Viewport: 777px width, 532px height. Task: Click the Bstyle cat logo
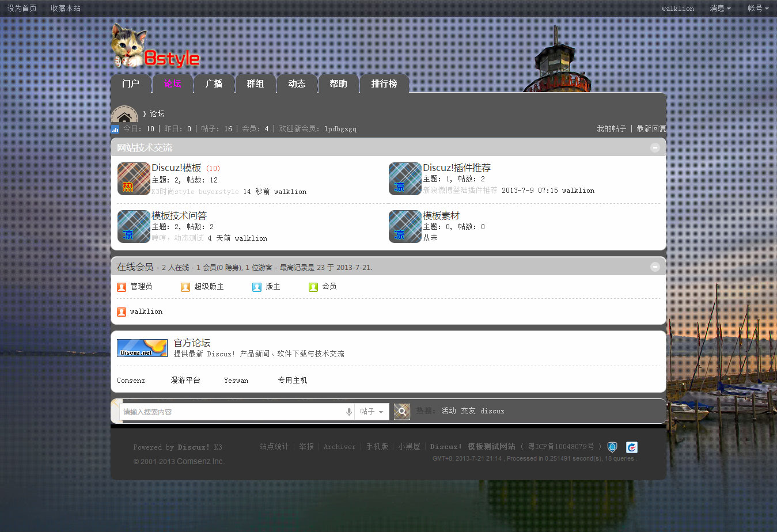(x=156, y=46)
